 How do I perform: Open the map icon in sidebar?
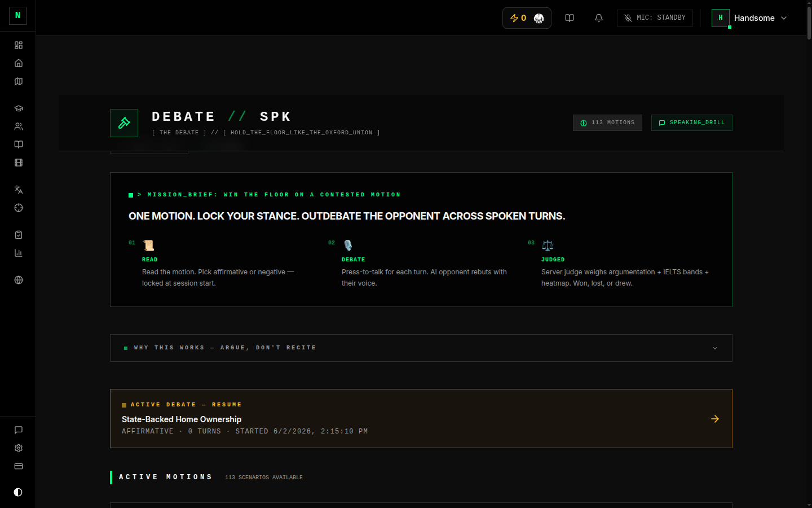point(19,81)
